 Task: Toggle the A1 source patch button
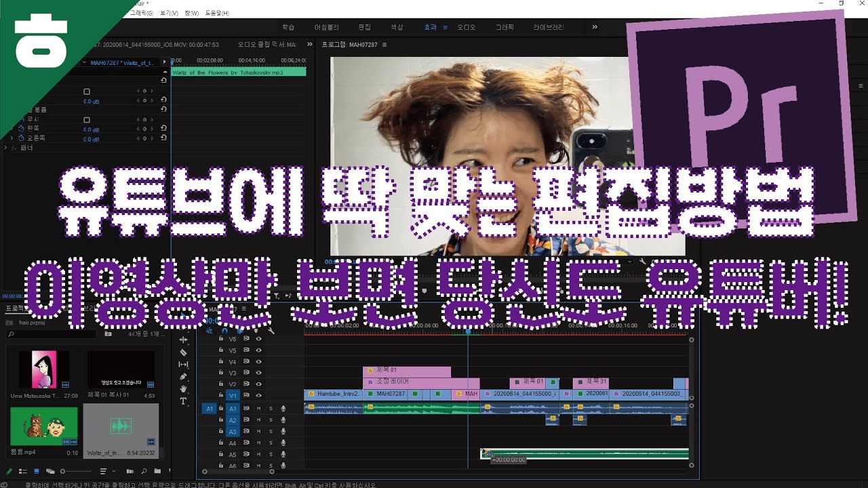(x=210, y=409)
